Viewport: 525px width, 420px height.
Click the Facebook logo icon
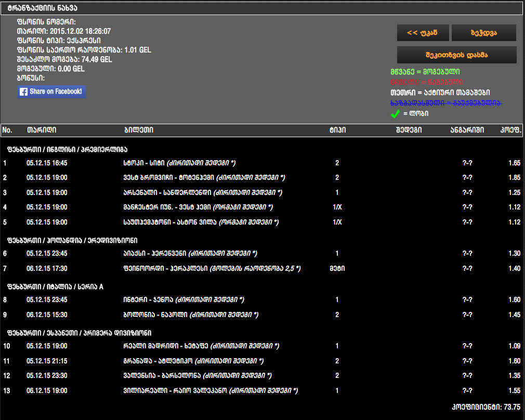tap(23, 91)
